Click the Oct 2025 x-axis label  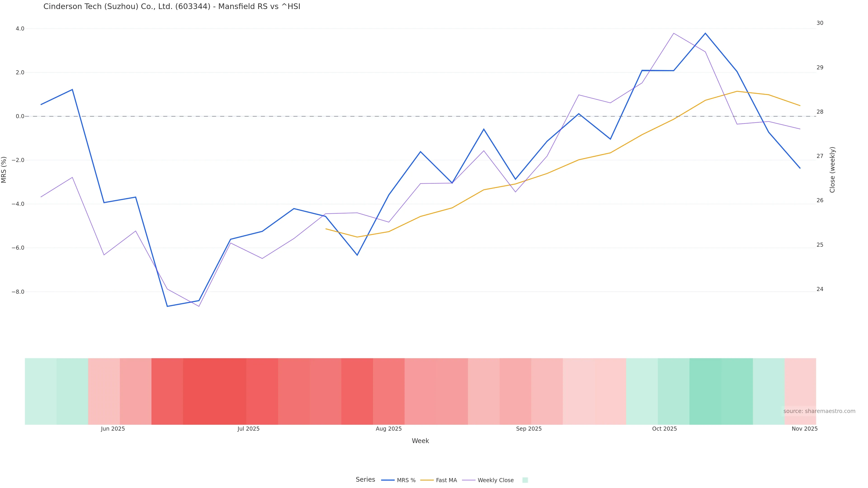point(664,429)
